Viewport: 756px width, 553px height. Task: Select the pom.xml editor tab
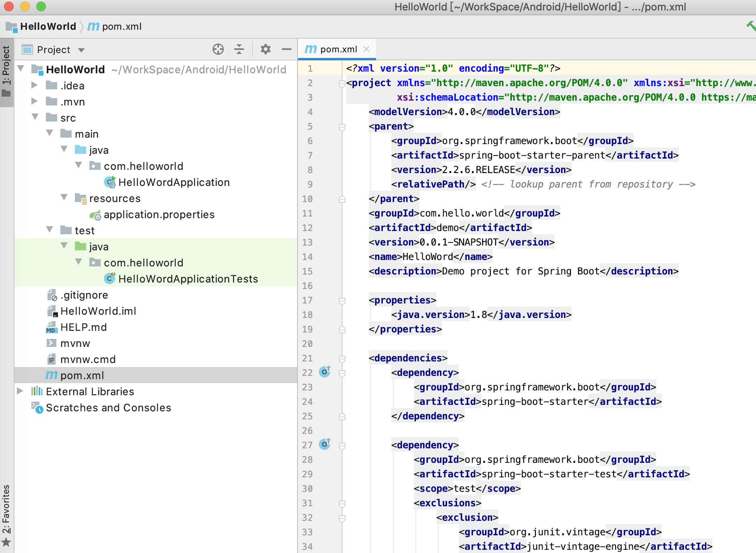337,49
